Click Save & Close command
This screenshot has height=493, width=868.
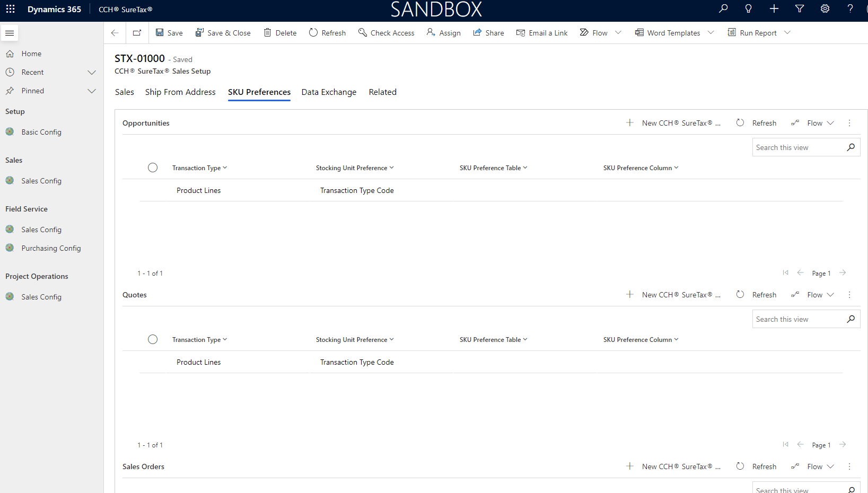(x=223, y=33)
